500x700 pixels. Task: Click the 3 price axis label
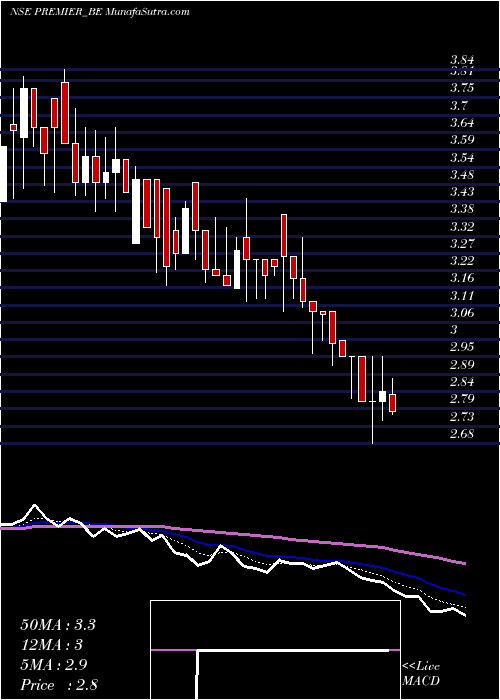(x=454, y=330)
